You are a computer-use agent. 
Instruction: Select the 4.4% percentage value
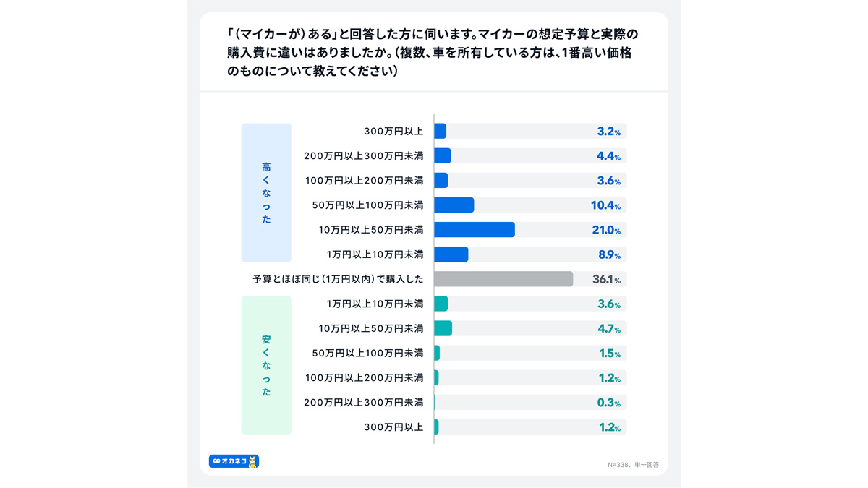[x=608, y=156]
